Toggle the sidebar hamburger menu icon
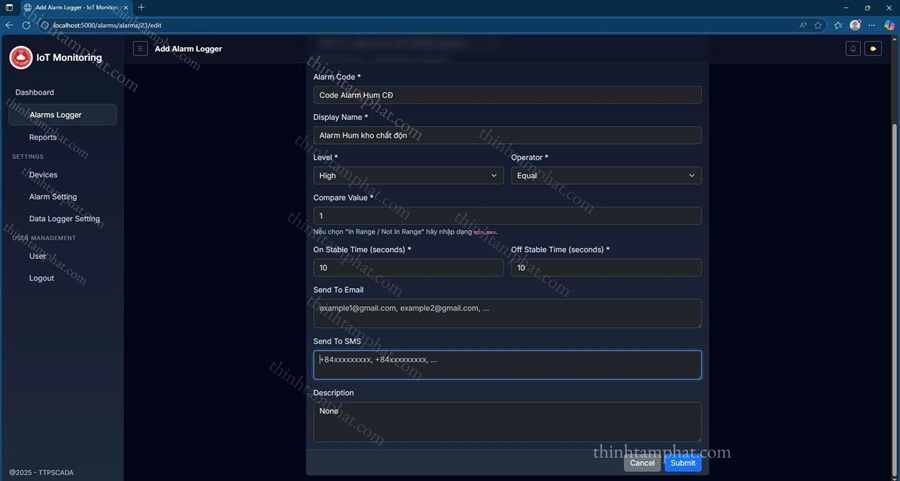 tap(140, 48)
